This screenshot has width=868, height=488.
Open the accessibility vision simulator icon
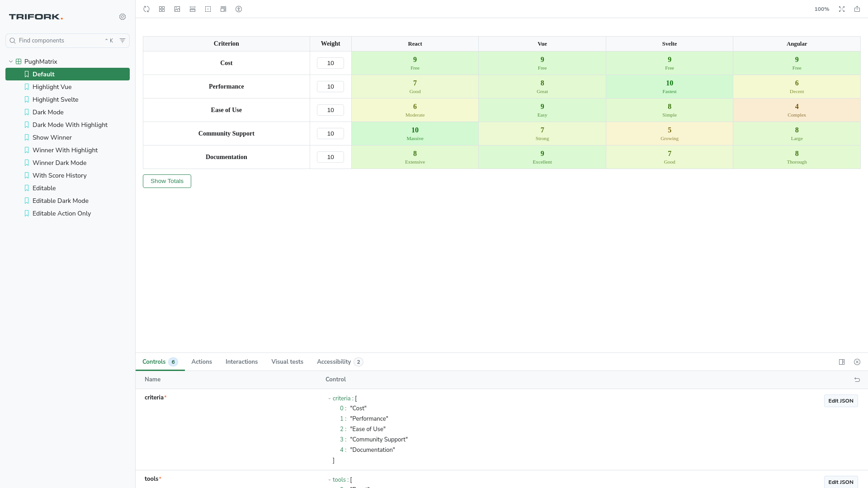point(239,9)
